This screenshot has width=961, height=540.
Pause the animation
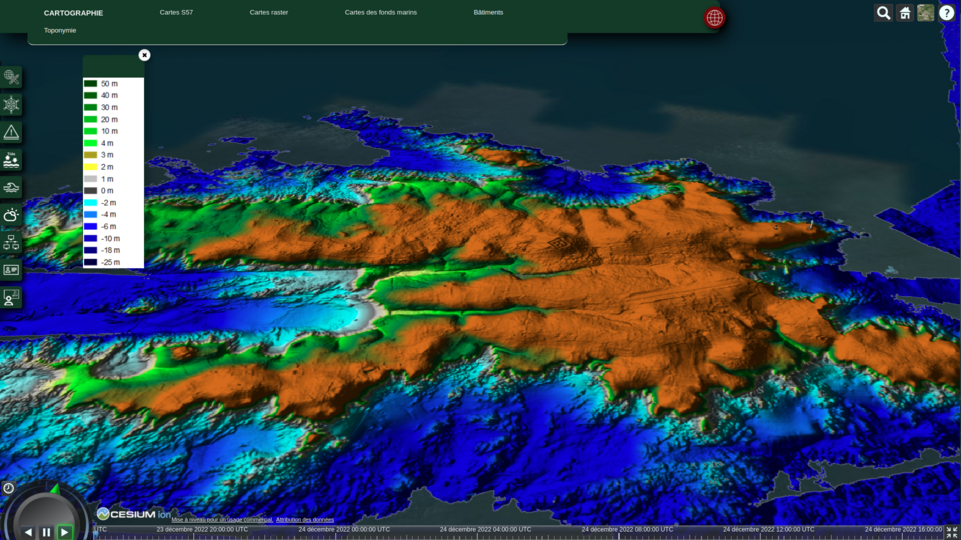pyautogui.click(x=47, y=533)
